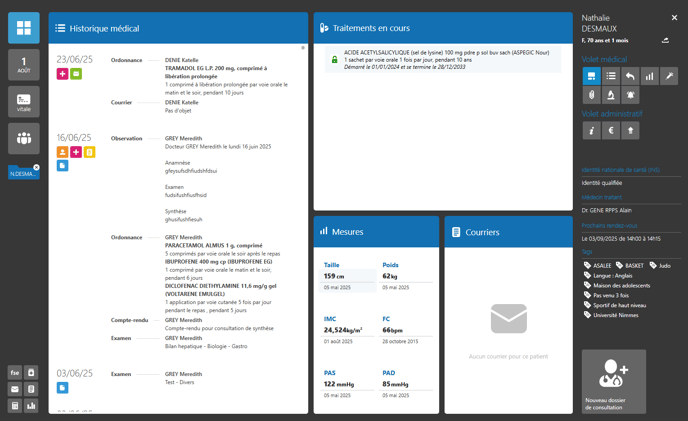Screen dimensions: 688x421
Task: Click Nouveau dossier de consultation button
Action: (x=614, y=381)
